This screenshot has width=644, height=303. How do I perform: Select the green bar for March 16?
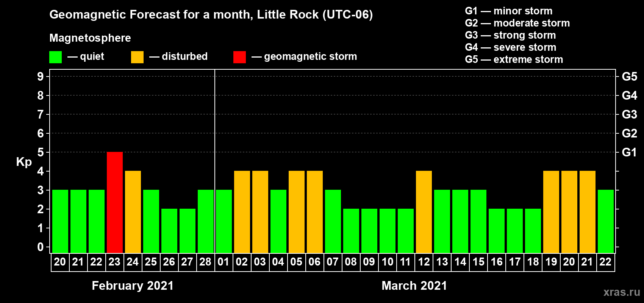point(497,231)
